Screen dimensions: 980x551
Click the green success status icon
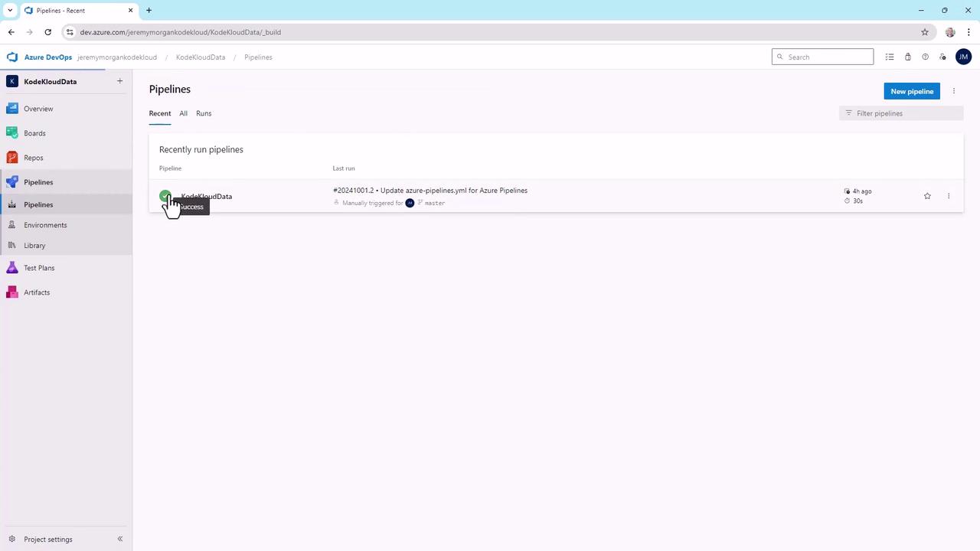coord(165,196)
